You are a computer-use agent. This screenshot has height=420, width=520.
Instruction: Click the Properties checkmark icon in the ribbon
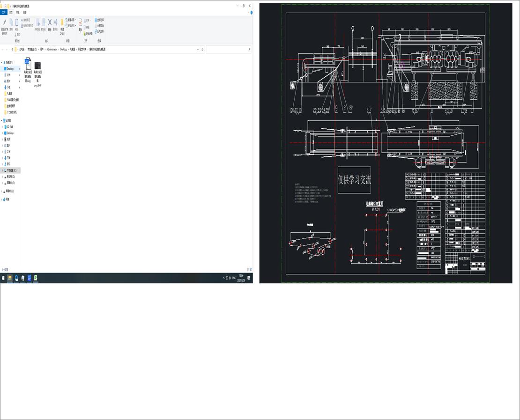(80, 22)
